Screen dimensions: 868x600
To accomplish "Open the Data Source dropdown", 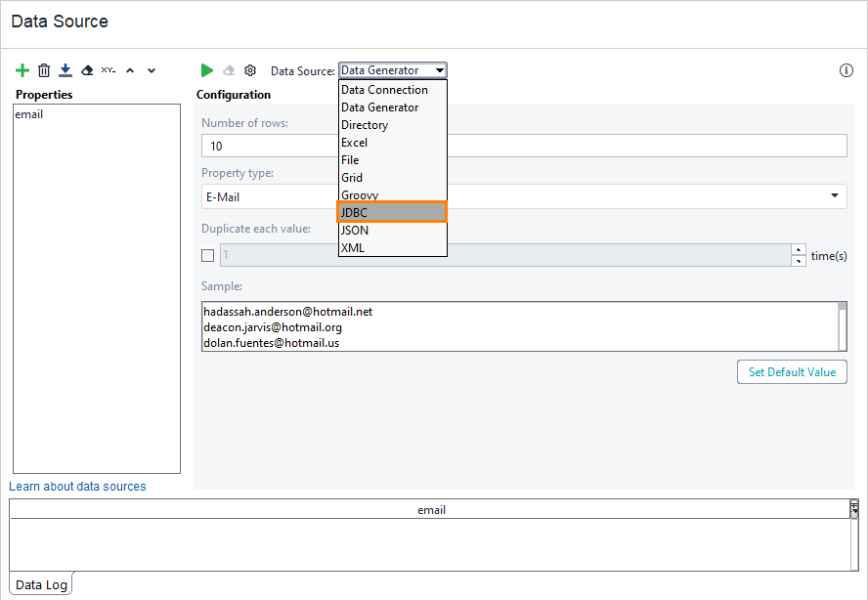I will click(439, 69).
